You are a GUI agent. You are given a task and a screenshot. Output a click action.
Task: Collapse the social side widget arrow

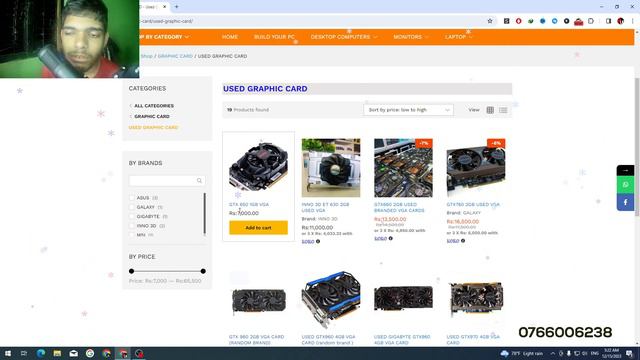pyautogui.click(x=625, y=170)
